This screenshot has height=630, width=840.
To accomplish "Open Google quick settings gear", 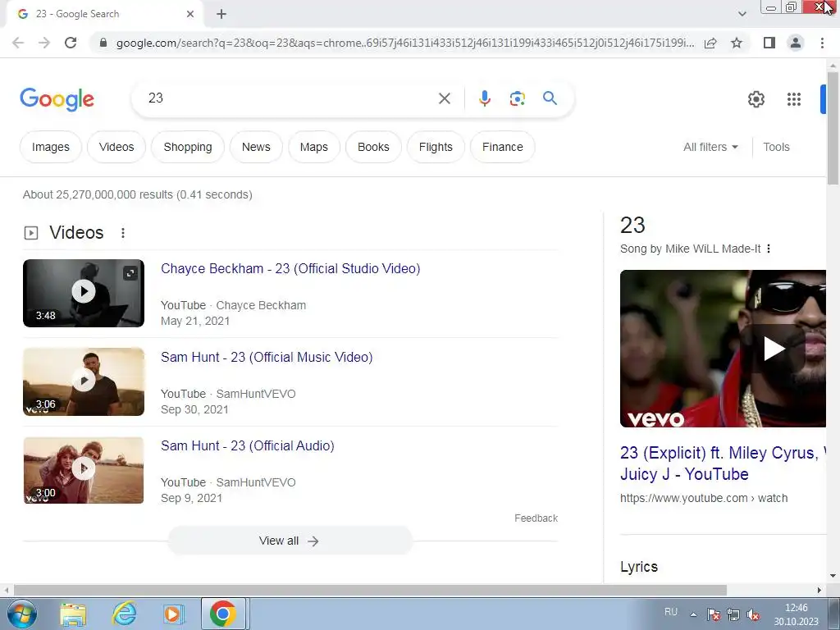I will click(756, 99).
